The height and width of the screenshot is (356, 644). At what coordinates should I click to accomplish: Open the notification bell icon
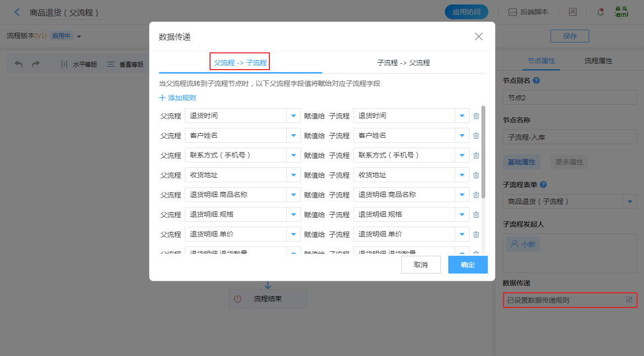601,12
